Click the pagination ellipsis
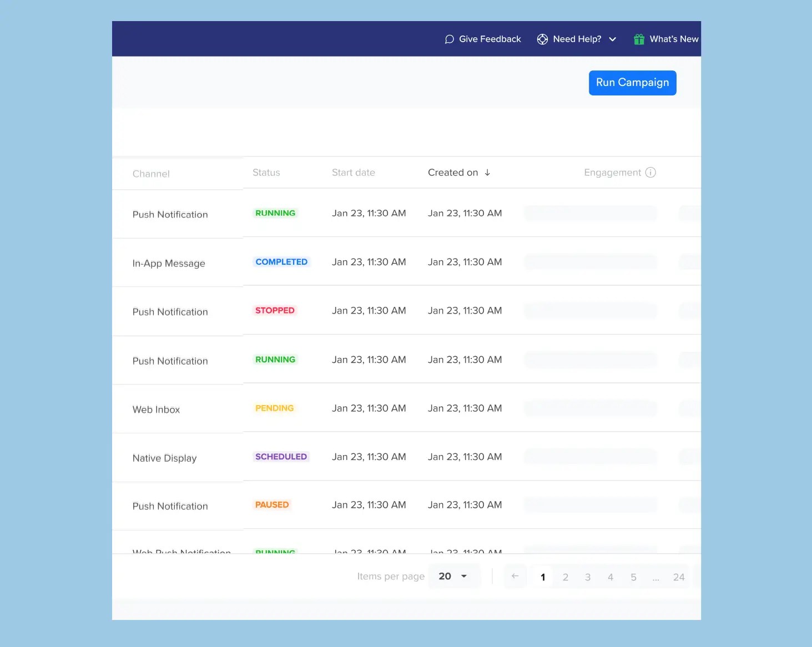 coord(656,577)
